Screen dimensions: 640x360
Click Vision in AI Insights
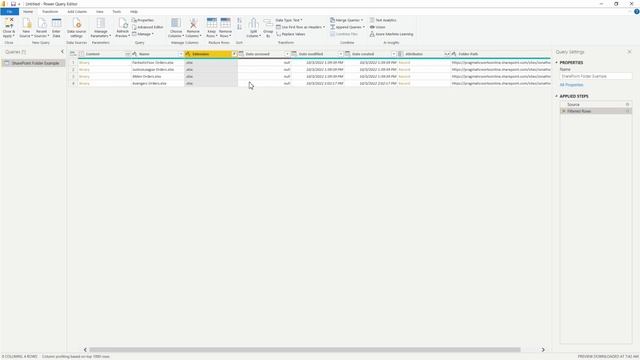378,27
